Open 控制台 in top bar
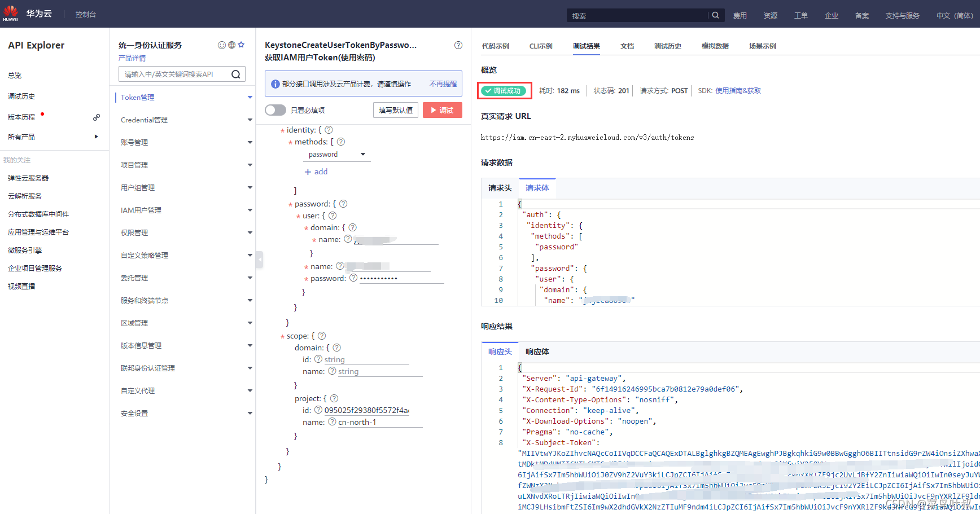980x514 pixels. pos(86,15)
